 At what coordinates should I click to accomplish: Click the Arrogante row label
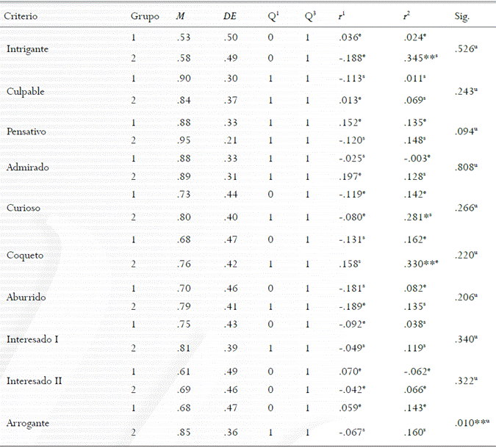pyautogui.click(x=29, y=422)
